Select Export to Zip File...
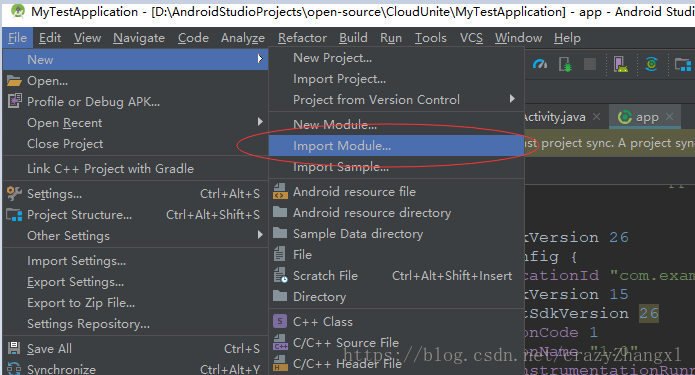The height and width of the screenshot is (375, 695). click(81, 303)
